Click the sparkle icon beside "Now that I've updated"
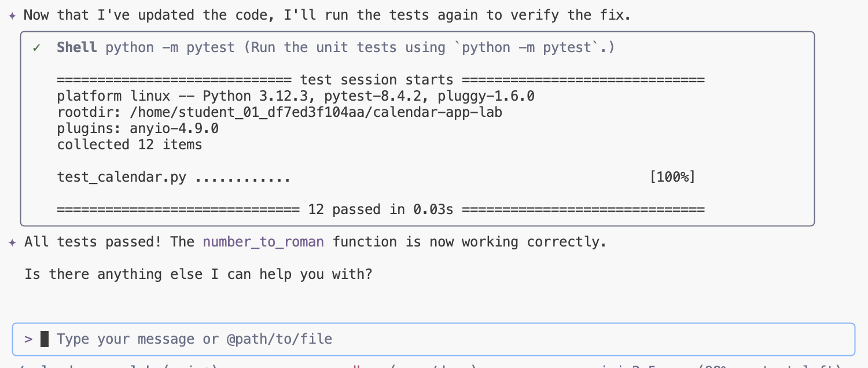Image resolution: width=868 pixels, height=368 pixels. [12, 16]
